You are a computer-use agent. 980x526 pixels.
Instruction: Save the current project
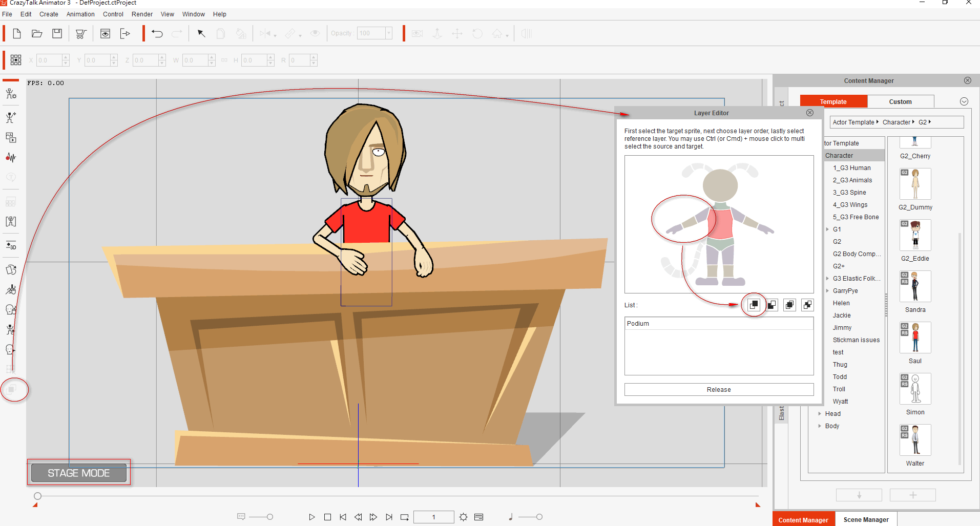[x=57, y=34]
